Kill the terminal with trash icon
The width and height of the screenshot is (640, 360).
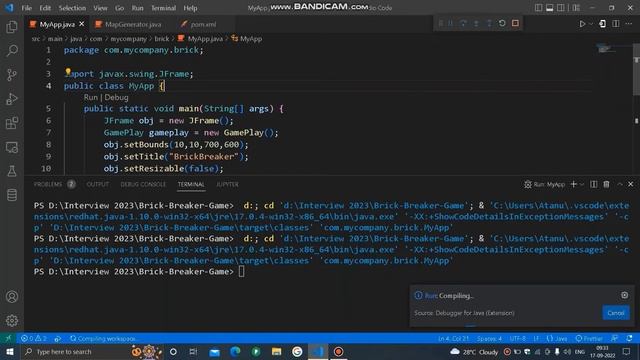607,184
